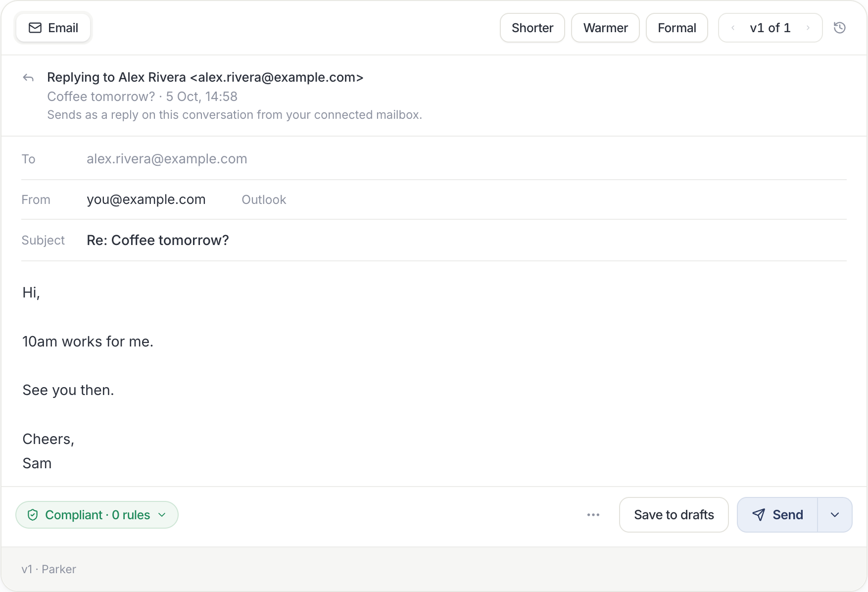Image resolution: width=868 pixels, height=592 pixels.
Task: Edit the Subject line field
Action: point(466,240)
